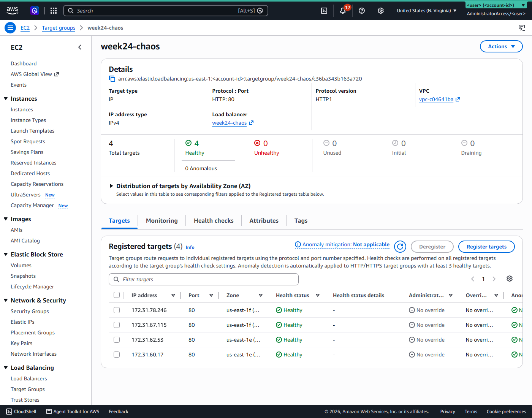Open the AWS home logo

pyautogui.click(x=13, y=11)
